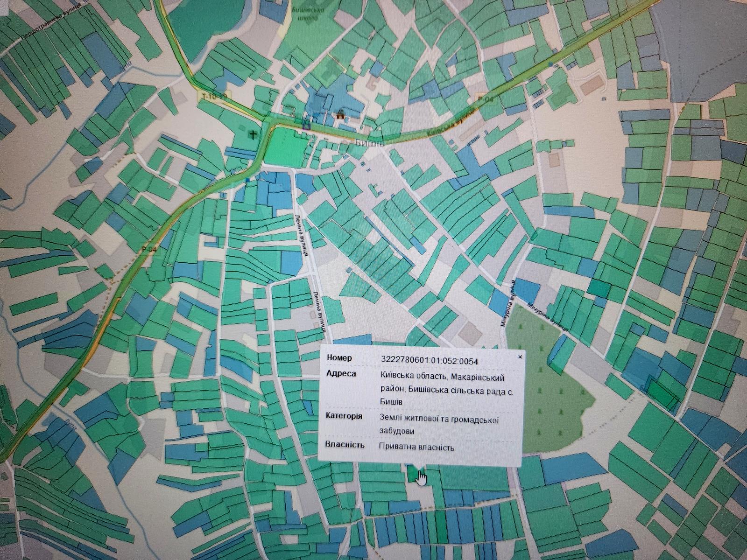Click the Приватна власність ownership value

click(x=416, y=447)
